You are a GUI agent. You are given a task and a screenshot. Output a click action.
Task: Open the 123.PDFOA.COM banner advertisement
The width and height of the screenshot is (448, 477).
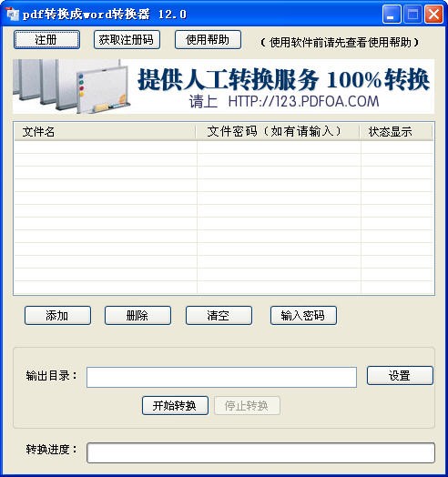tap(223, 86)
